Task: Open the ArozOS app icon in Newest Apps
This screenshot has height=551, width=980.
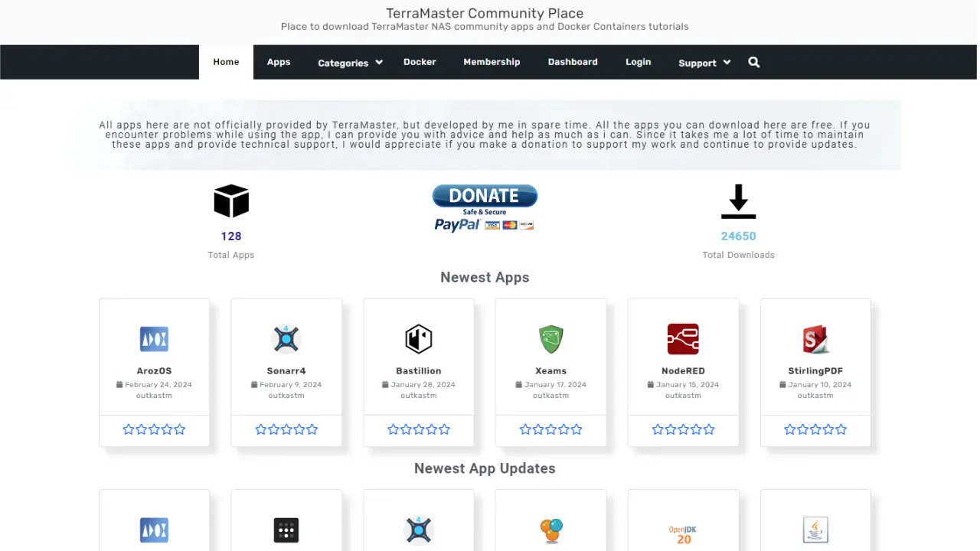Action: tap(154, 339)
